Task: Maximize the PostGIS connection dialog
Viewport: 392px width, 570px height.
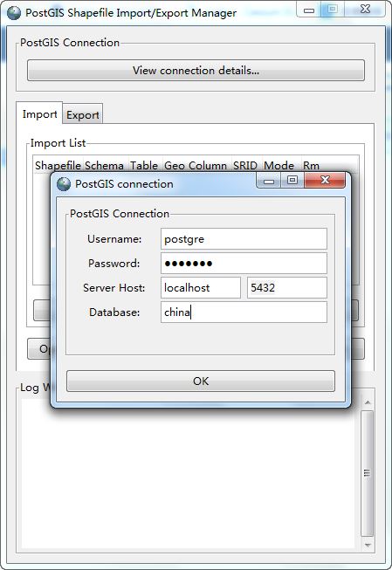Action: coord(292,180)
